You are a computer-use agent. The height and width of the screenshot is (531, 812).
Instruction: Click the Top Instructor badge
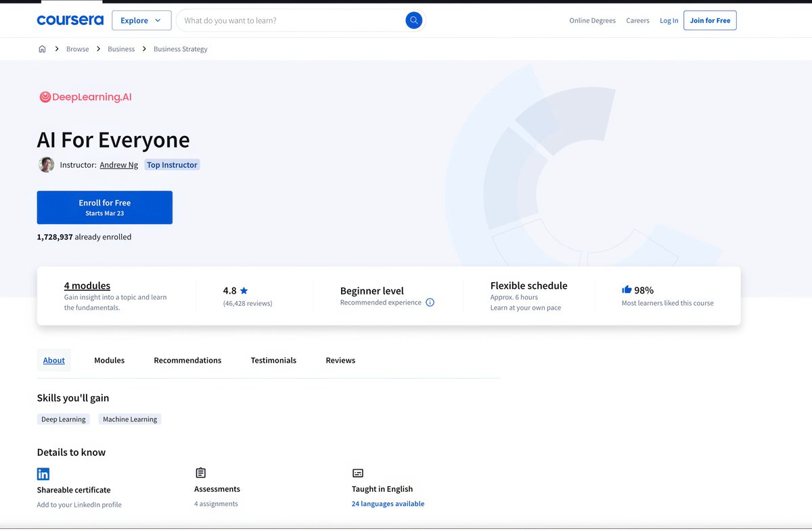tap(172, 164)
